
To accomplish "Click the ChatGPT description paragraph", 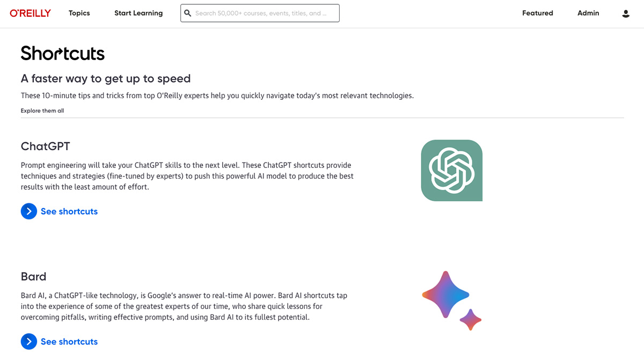I will 187,176.
